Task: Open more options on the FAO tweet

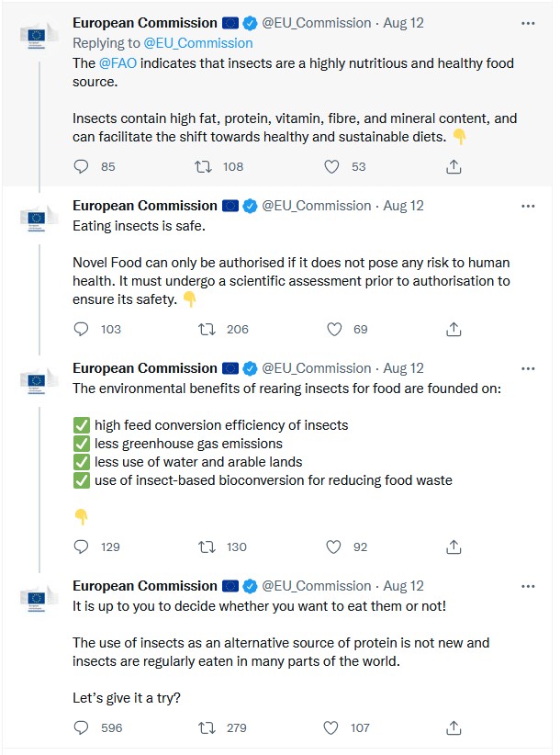Action: pyautogui.click(x=528, y=23)
